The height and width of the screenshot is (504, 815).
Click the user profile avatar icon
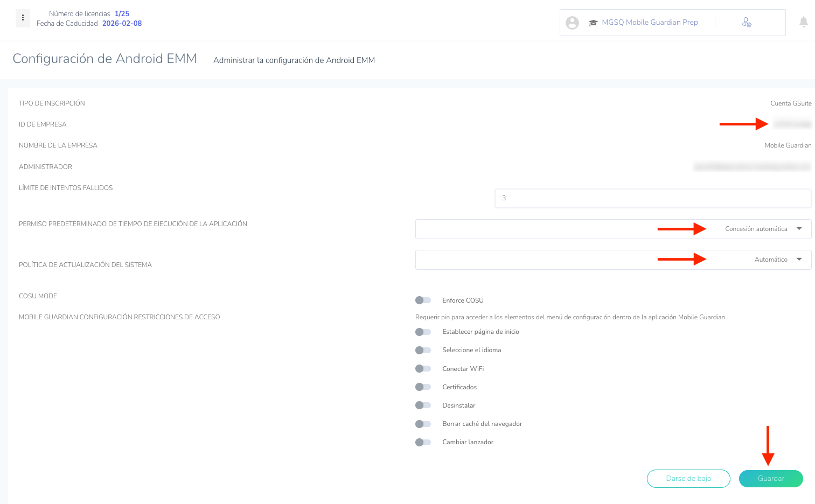[x=572, y=23]
